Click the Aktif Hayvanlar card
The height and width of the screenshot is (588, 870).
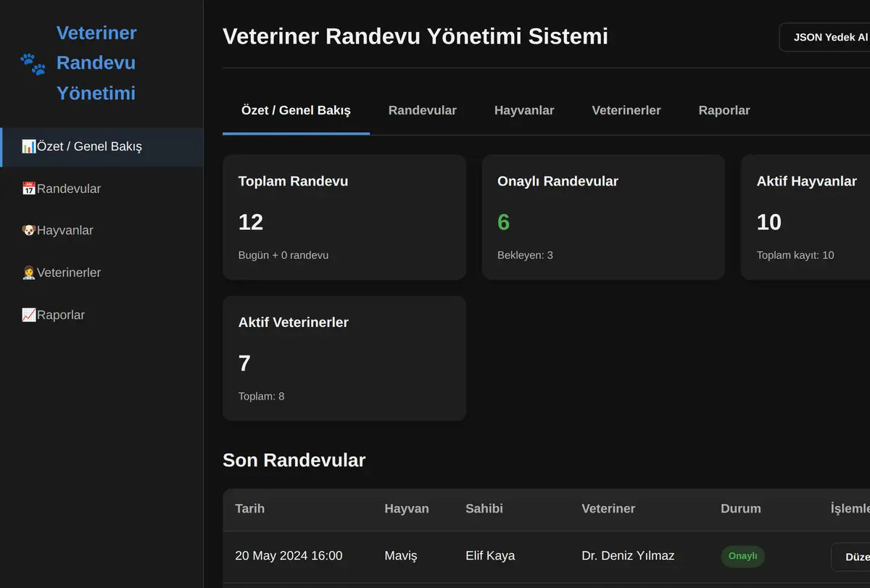805,217
